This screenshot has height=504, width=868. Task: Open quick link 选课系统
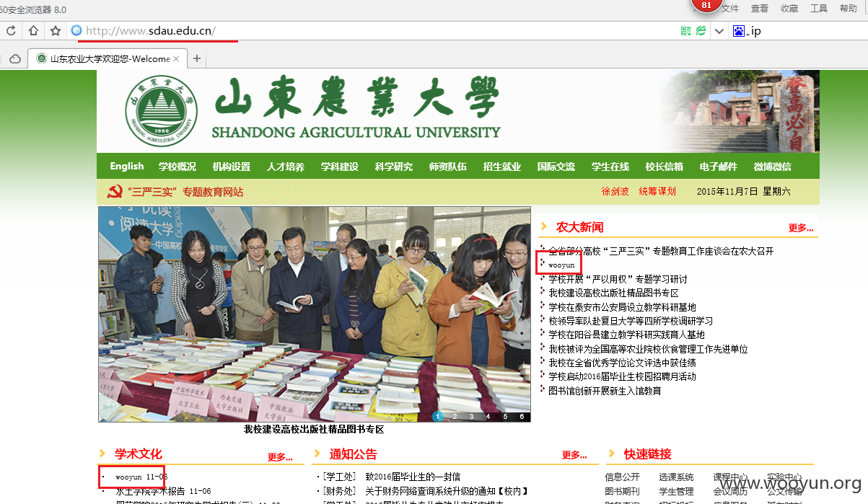pos(676,477)
